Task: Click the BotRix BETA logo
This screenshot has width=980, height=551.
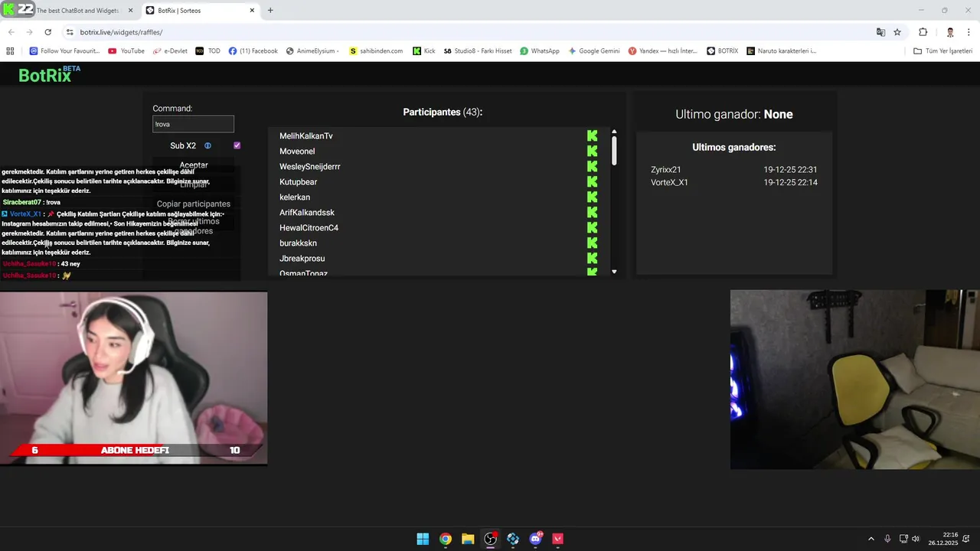Action: (x=49, y=74)
